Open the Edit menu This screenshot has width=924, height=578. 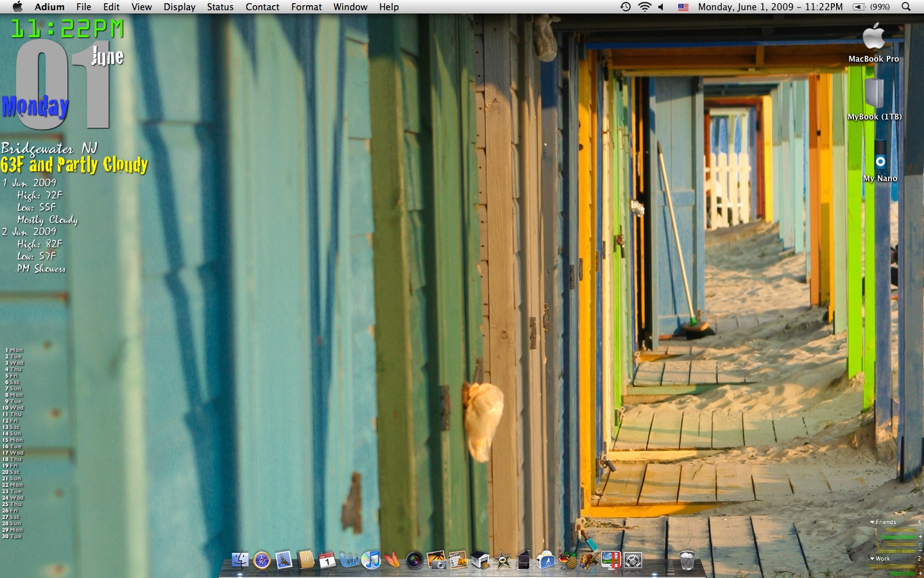[x=112, y=6]
